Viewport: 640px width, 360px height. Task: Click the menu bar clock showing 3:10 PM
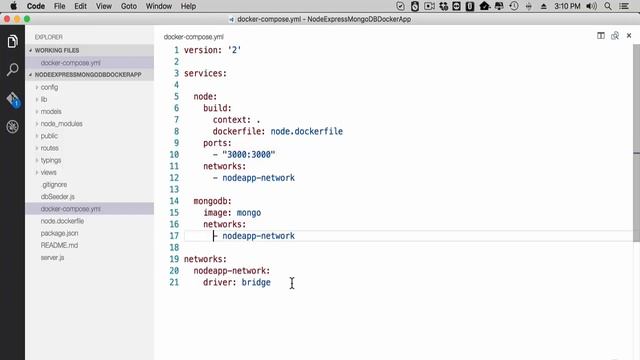[567, 6]
